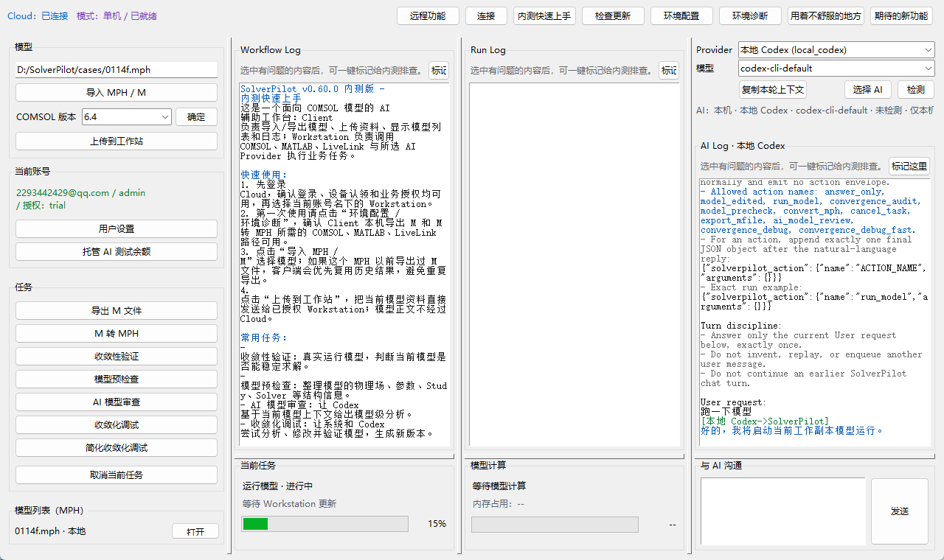The width and height of the screenshot is (944, 560).
Task: Click [本地 Codex->SolverPilot] log line
Action: coord(765,421)
